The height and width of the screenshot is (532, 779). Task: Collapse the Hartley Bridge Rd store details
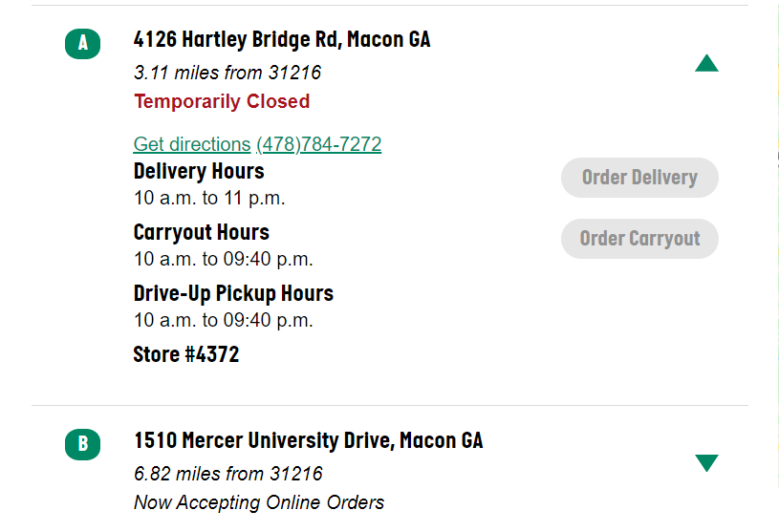pyautogui.click(x=706, y=64)
